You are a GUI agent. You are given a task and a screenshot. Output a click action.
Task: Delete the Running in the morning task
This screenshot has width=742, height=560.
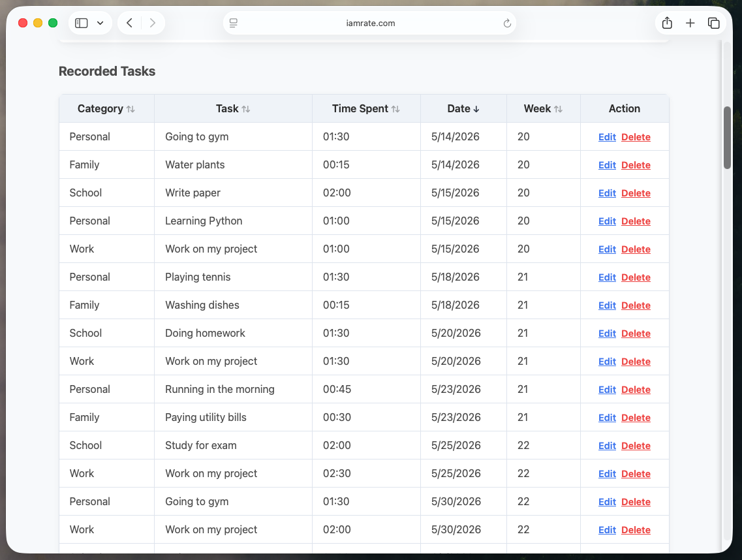point(636,390)
